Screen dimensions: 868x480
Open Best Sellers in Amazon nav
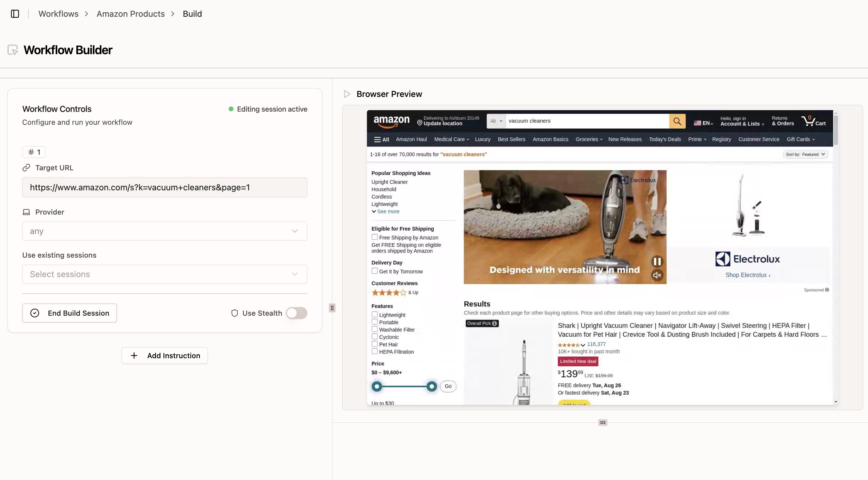(511, 139)
